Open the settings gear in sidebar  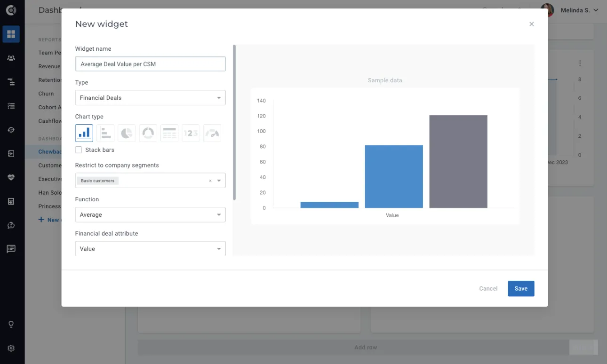[11, 348]
